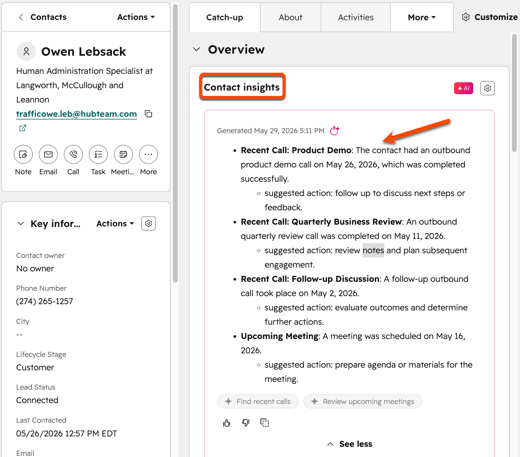Collapse the Overview section chevron
The height and width of the screenshot is (457, 520).
click(196, 49)
